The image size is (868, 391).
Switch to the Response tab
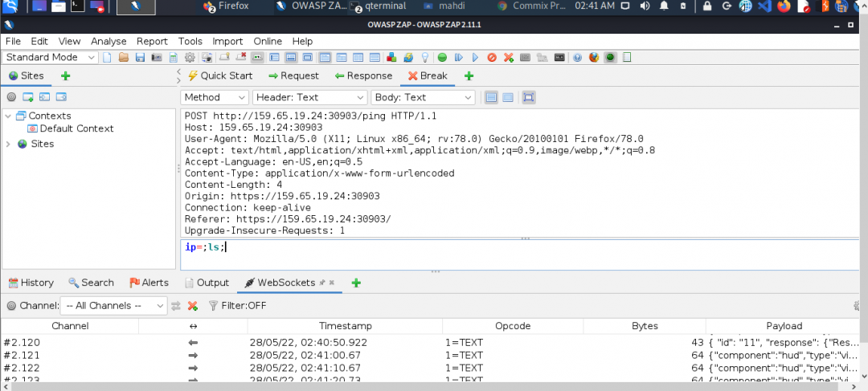pos(363,75)
